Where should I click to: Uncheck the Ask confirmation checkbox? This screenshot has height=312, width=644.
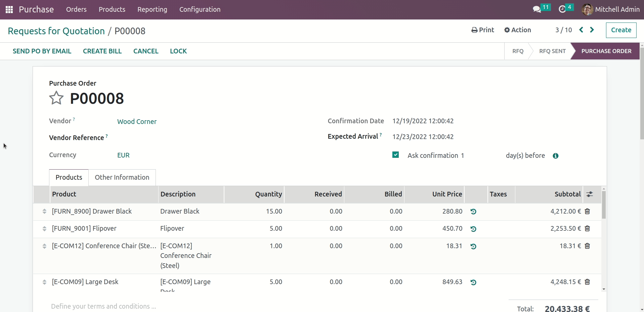point(396,155)
